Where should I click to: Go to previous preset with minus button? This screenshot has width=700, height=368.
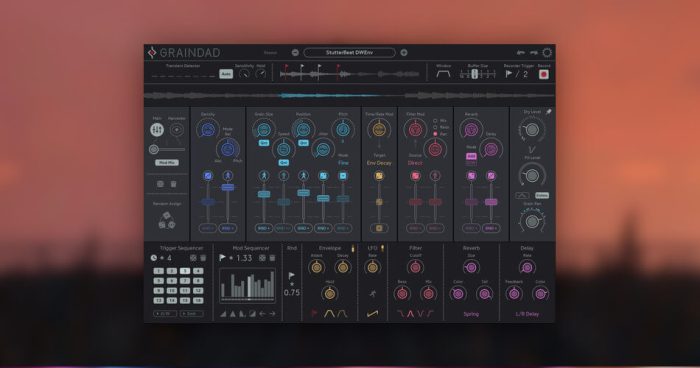point(295,53)
